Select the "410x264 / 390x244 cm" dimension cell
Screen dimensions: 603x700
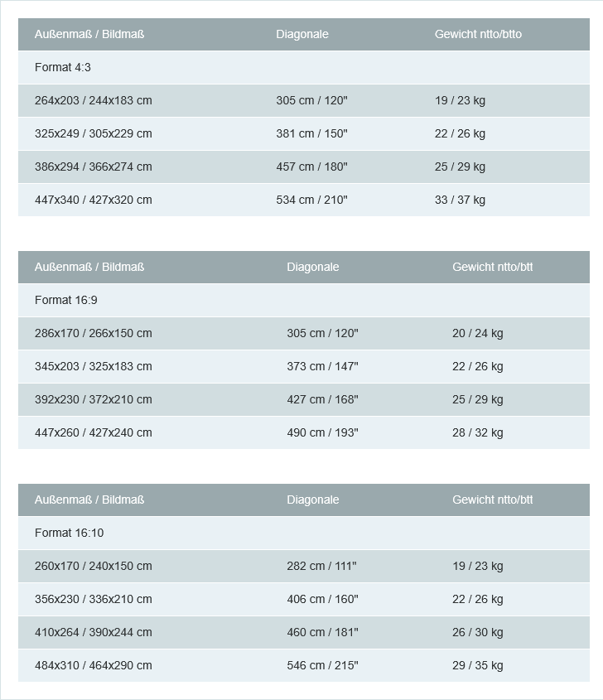[94, 632]
